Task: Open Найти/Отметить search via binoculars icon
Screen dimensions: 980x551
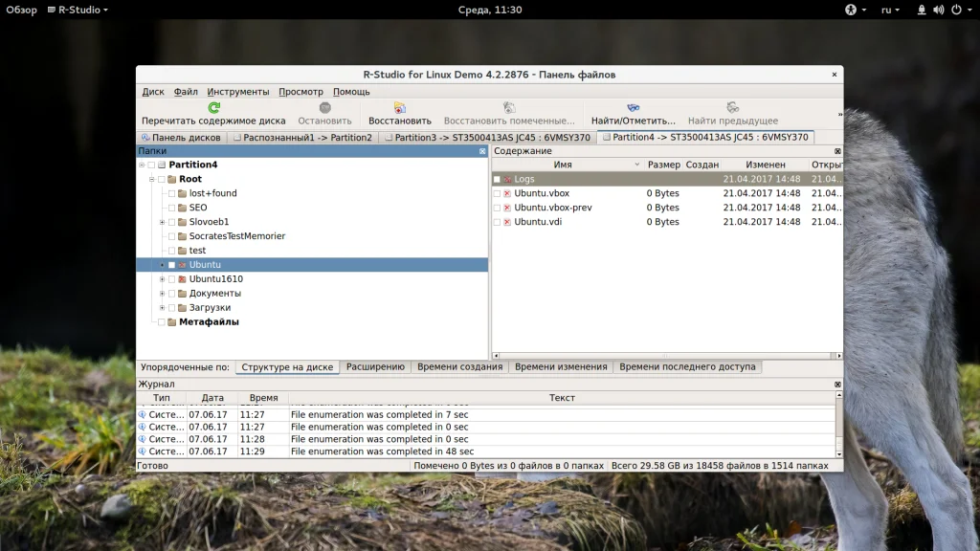Action: click(x=633, y=108)
